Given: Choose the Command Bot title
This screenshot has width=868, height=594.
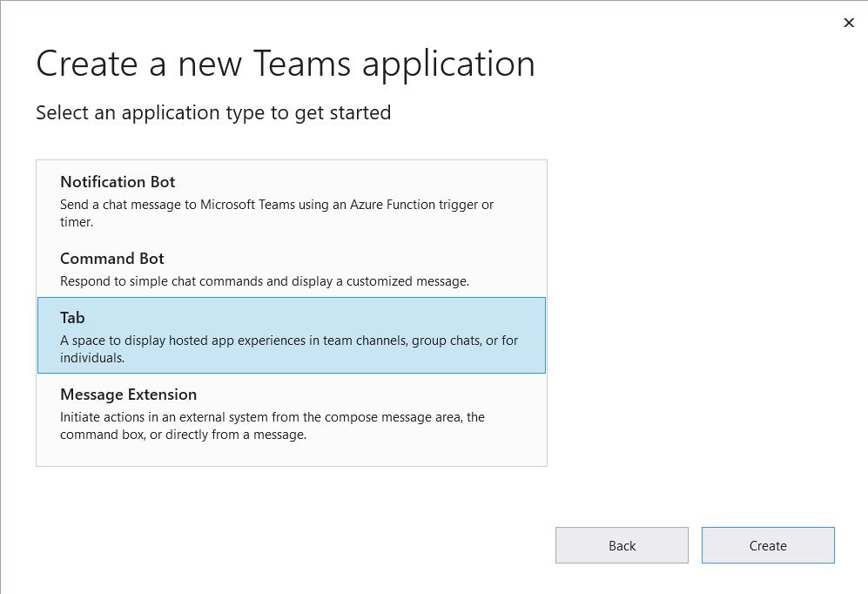Looking at the screenshot, I should 111,259.
